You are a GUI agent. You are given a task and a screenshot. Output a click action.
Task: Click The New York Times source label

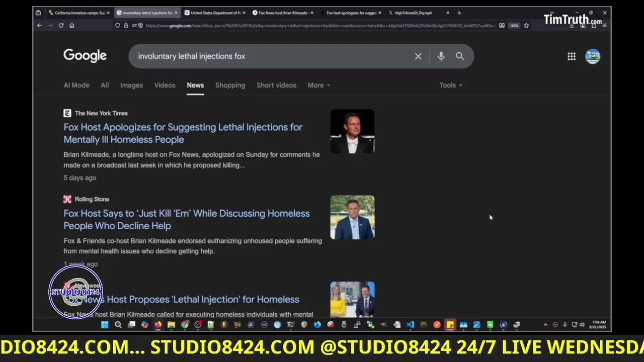(x=101, y=113)
